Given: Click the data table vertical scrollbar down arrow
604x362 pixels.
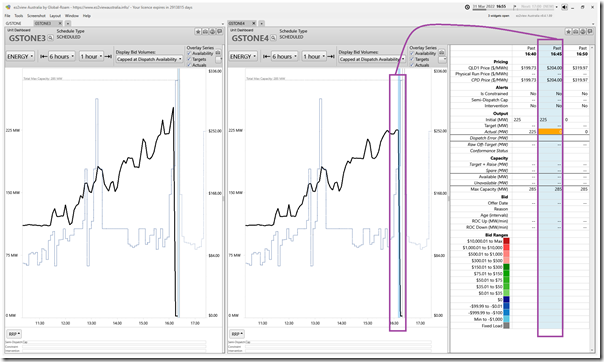Looking at the screenshot, I should point(593,350).
